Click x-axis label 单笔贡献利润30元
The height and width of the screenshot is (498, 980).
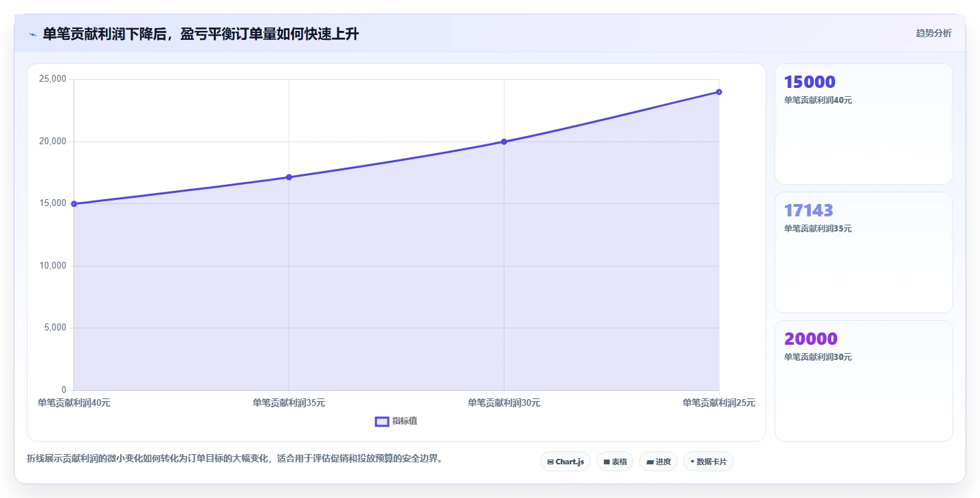click(504, 403)
